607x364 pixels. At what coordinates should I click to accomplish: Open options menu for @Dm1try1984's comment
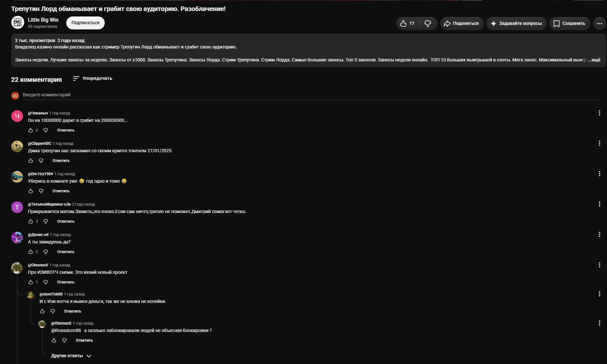point(599,174)
